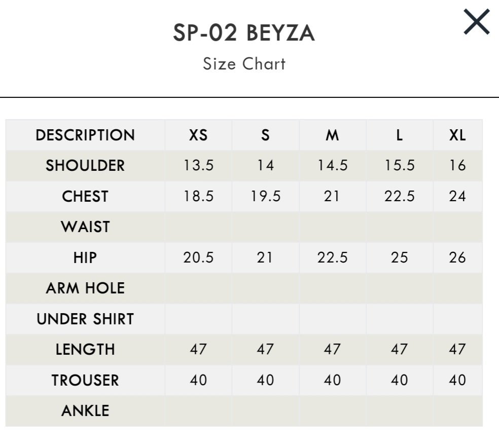Click the SP-02 BEYZA title

pyautogui.click(x=244, y=33)
